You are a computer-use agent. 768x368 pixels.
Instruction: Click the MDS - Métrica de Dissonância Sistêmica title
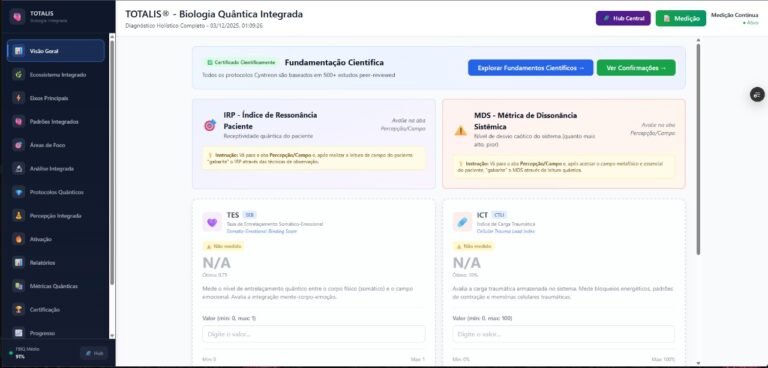tap(526, 121)
